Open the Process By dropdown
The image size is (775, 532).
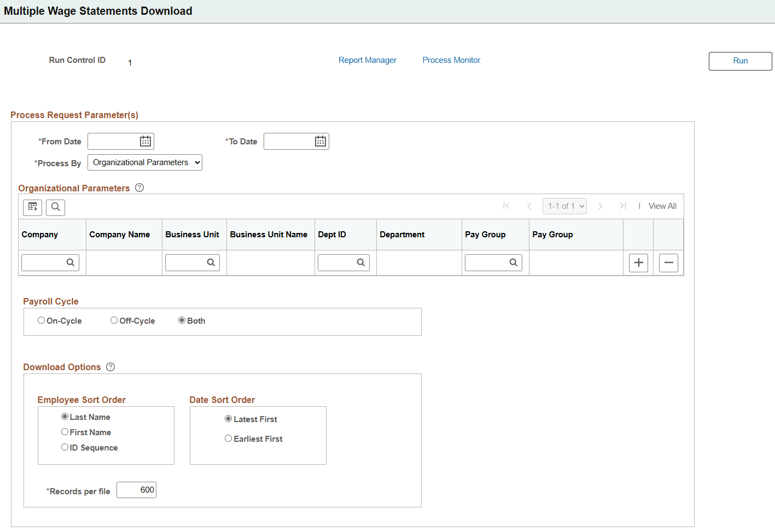point(144,162)
